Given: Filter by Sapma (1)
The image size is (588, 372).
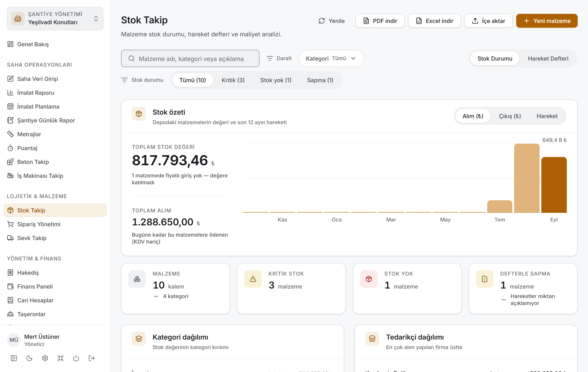Looking at the screenshot, I should click(320, 80).
